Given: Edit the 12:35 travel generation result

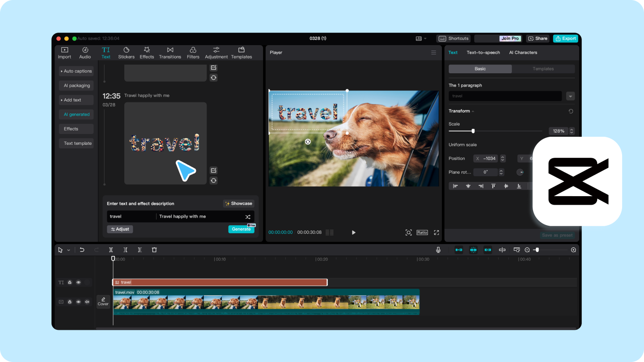Looking at the screenshot, I should click(214, 170).
